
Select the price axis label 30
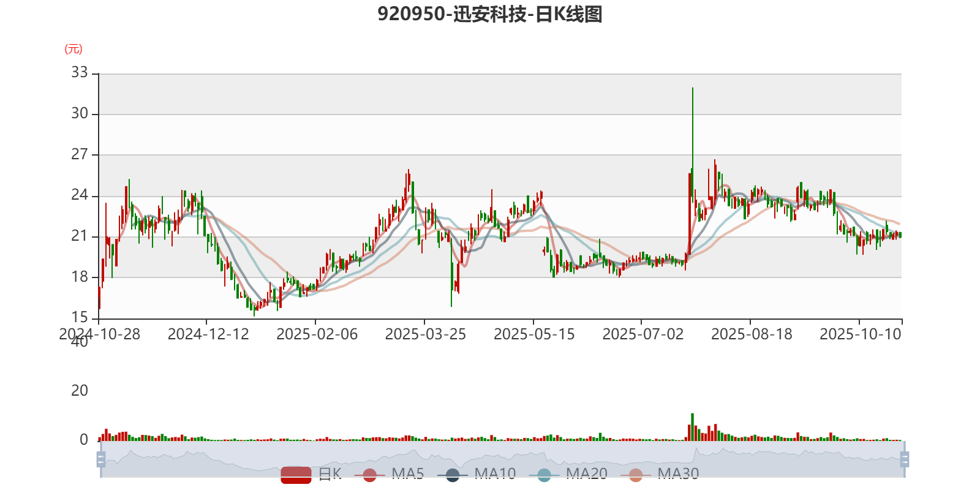[80, 113]
